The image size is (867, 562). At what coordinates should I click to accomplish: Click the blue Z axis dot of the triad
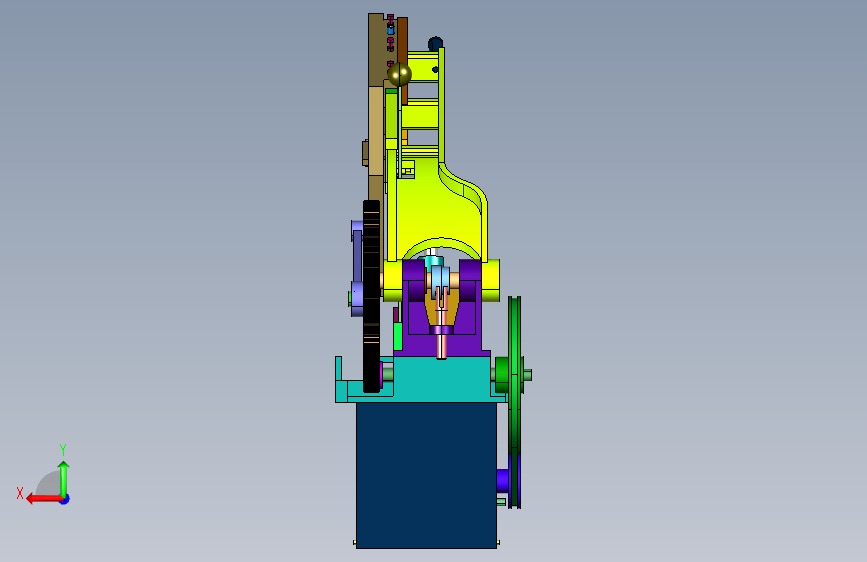click(x=65, y=499)
